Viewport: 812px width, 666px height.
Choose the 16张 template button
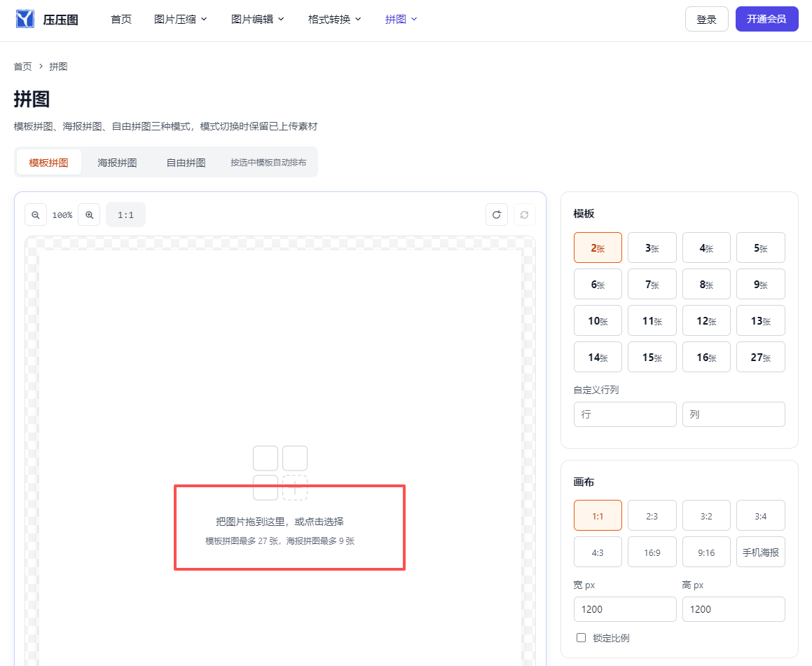click(706, 357)
